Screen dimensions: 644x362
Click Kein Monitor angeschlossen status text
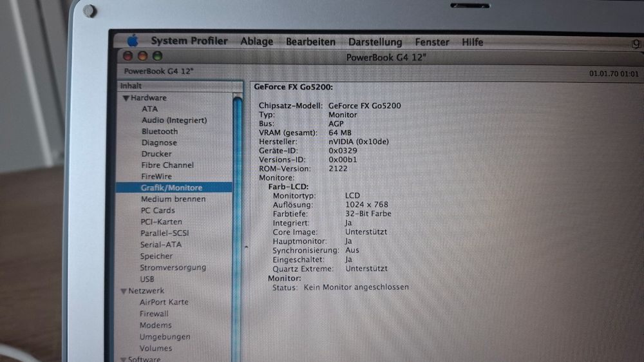[x=356, y=287]
